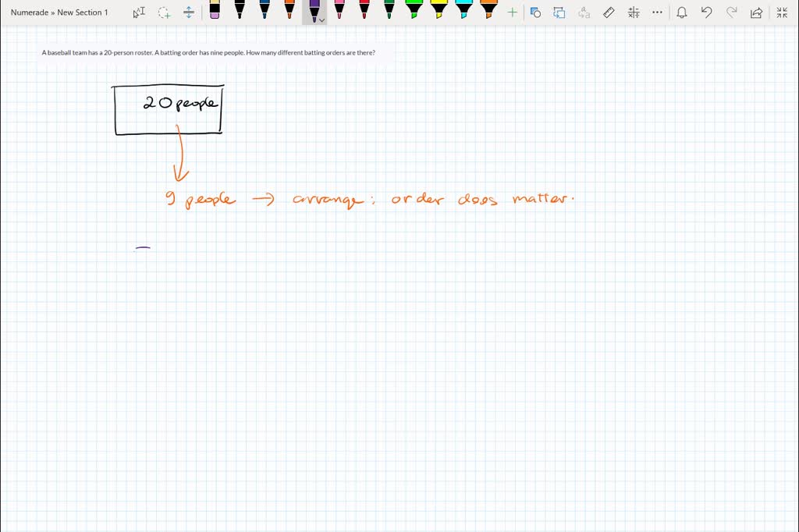Expand the purple pen options dropdown
Viewport: 799px width, 532px height.
click(321, 20)
